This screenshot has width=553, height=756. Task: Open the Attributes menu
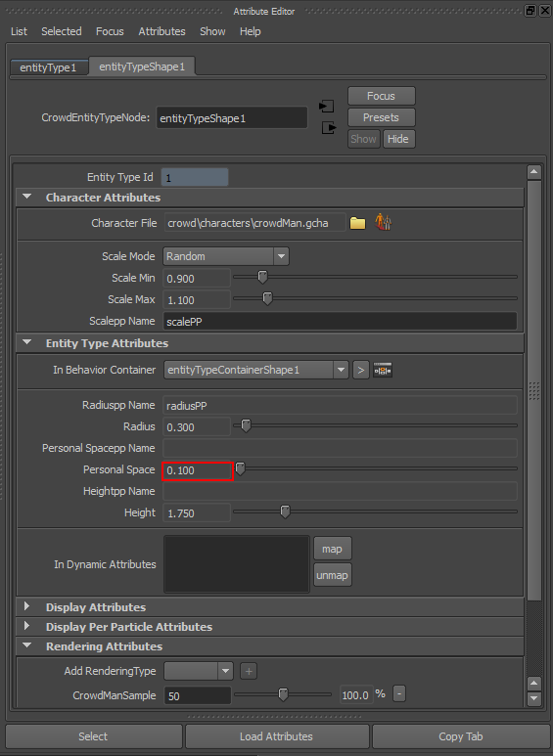tap(161, 31)
